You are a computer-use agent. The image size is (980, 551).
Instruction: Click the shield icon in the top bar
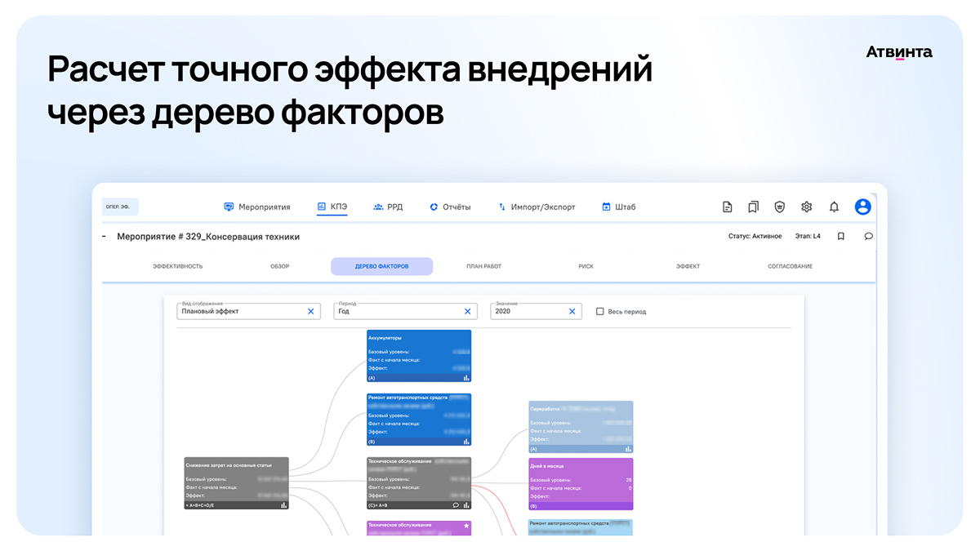(779, 207)
